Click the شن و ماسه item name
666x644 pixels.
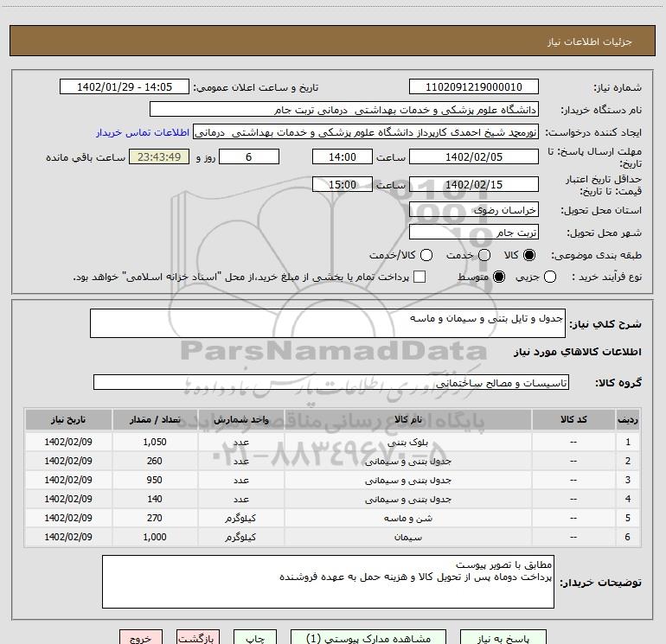[x=407, y=519]
